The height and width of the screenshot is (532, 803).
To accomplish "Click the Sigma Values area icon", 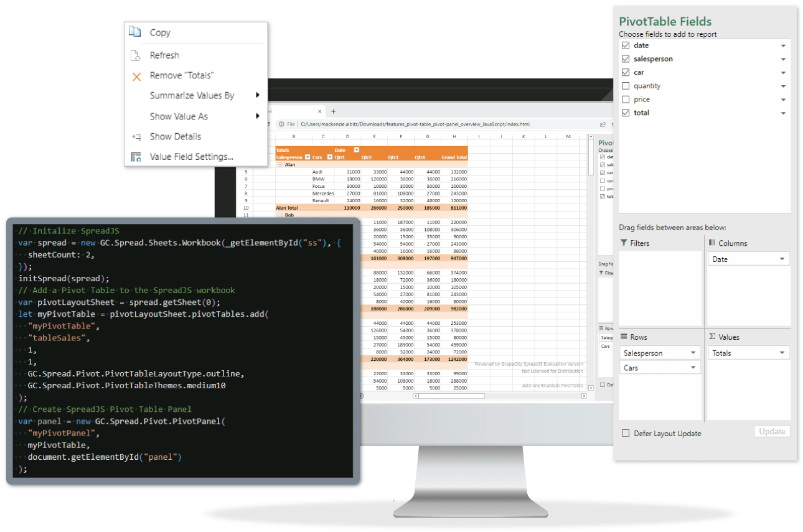I will (x=712, y=337).
